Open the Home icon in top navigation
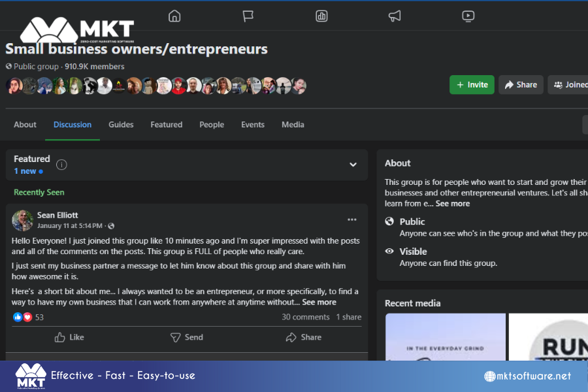588x392 pixels. [x=174, y=16]
